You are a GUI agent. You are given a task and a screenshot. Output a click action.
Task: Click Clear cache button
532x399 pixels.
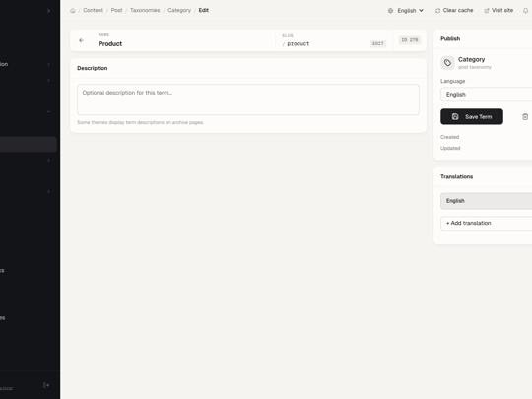[x=454, y=10]
